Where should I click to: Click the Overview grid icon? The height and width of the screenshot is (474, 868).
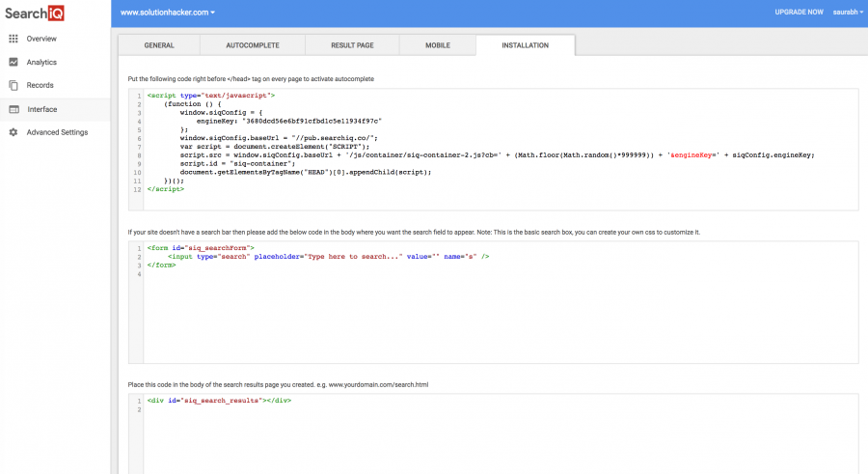pyautogui.click(x=14, y=39)
